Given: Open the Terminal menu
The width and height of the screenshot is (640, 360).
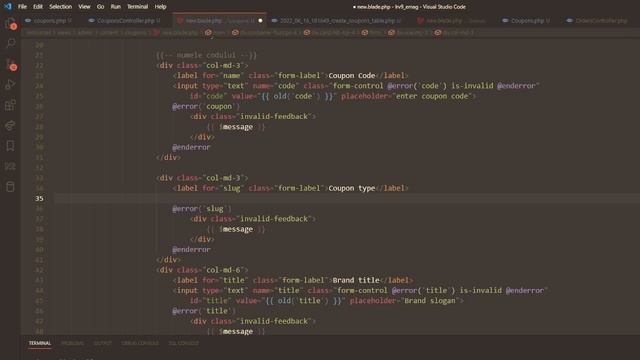Looking at the screenshot, I should [138, 7].
